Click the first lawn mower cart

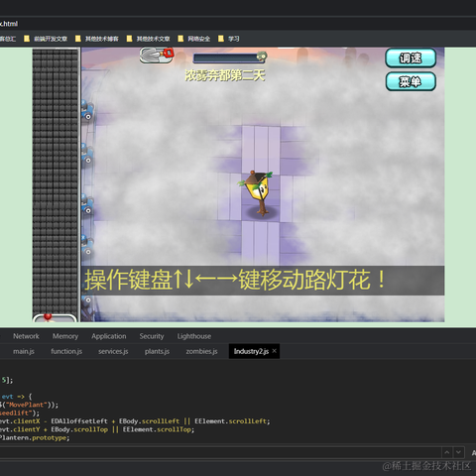87,110
